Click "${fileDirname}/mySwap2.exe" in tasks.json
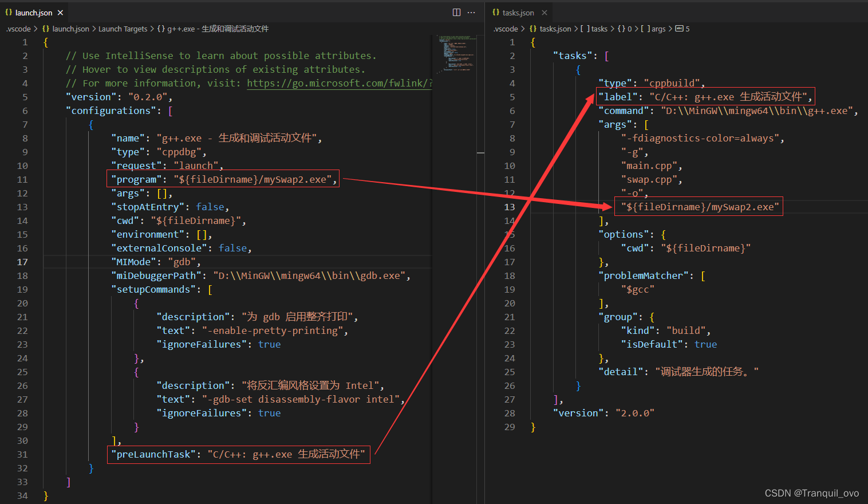Screen dimensions: 868x504 coord(700,207)
